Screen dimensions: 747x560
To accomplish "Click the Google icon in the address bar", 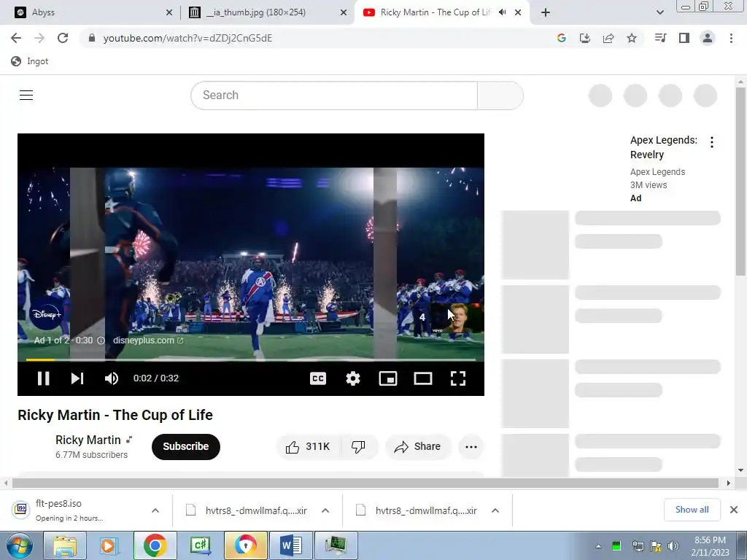I will [x=561, y=38].
